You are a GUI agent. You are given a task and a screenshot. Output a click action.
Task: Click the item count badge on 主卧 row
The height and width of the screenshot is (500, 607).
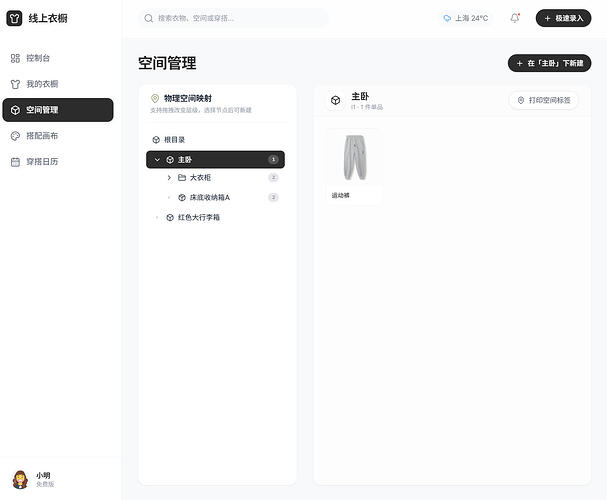click(x=273, y=159)
